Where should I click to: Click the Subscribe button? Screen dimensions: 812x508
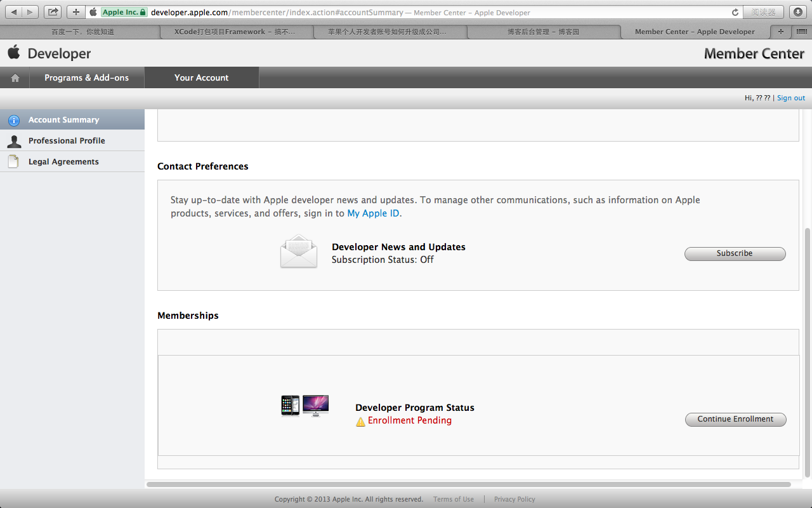pos(735,253)
